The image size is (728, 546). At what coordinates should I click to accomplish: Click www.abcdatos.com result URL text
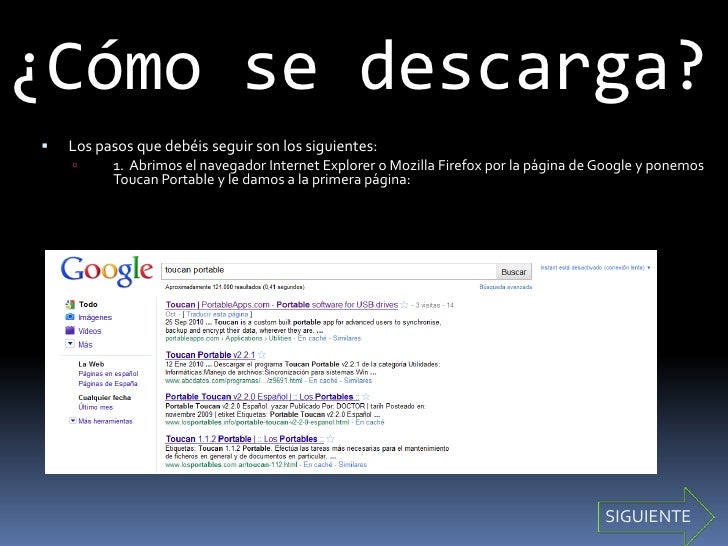point(234,380)
